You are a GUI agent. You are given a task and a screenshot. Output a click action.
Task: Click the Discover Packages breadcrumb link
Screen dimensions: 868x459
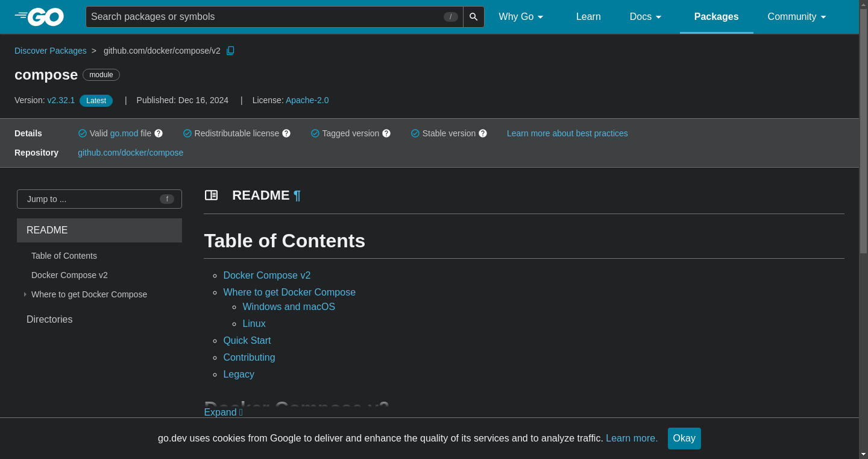[51, 51]
